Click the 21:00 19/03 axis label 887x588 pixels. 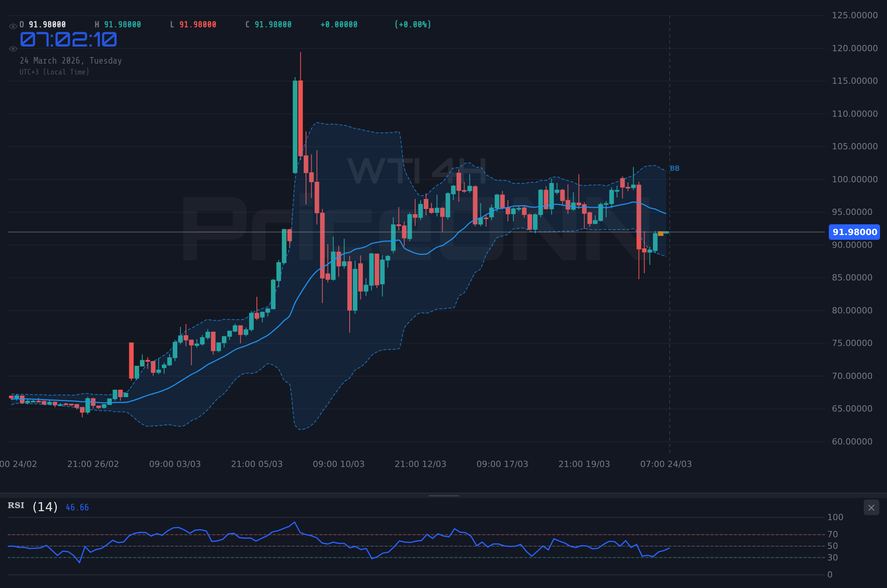click(584, 464)
